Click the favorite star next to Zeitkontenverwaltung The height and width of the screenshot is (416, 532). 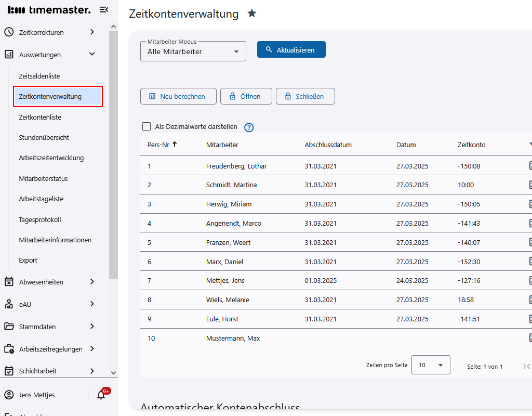[x=251, y=13]
